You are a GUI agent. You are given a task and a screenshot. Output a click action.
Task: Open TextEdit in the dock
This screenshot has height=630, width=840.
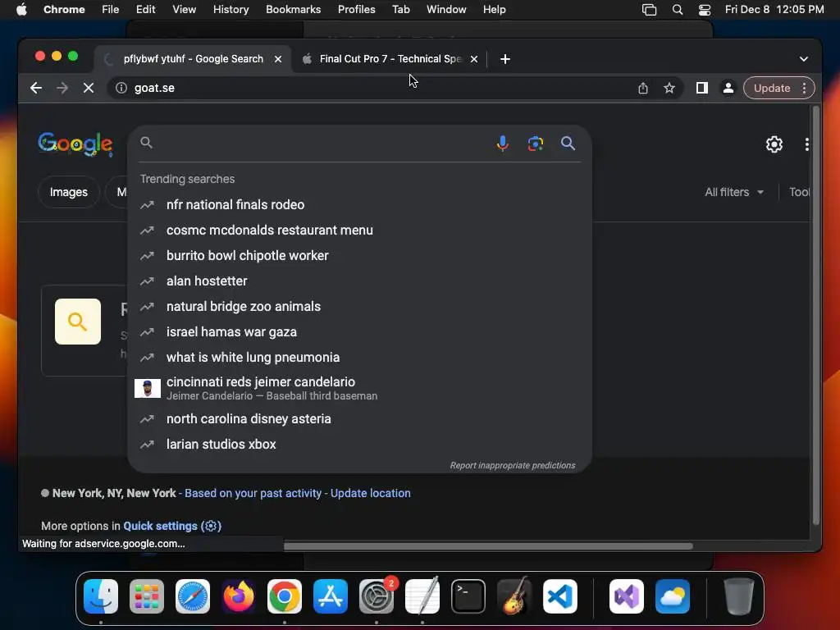coord(422,596)
